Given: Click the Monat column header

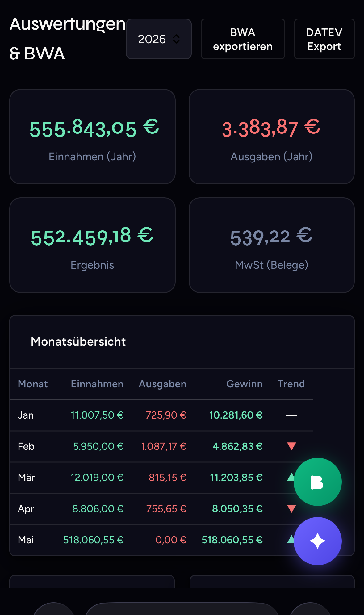Looking at the screenshot, I should coord(33,384).
